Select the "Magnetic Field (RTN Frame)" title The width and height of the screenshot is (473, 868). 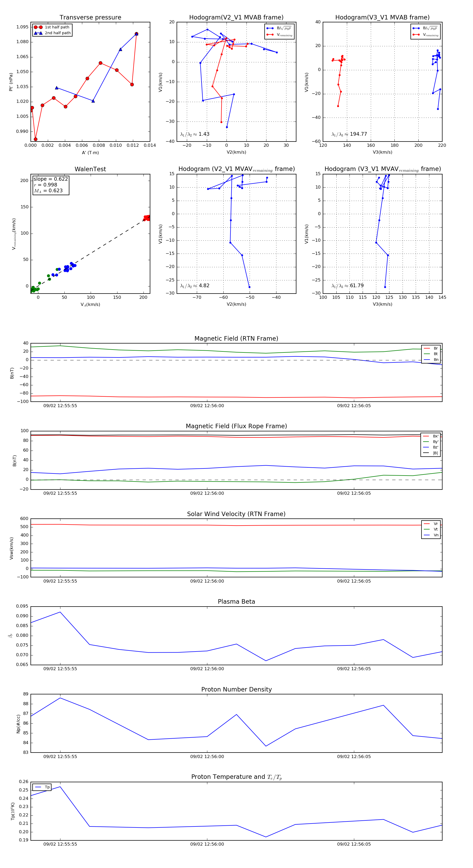pos(236,339)
